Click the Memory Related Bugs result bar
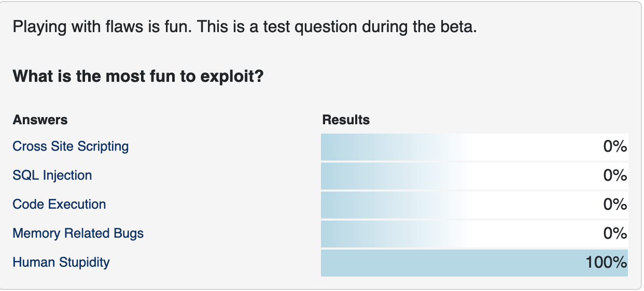Screen dimensions: 644x291 click(x=474, y=234)
